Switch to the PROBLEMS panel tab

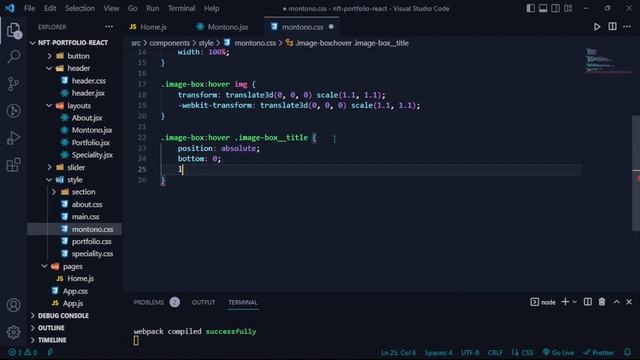149,302
